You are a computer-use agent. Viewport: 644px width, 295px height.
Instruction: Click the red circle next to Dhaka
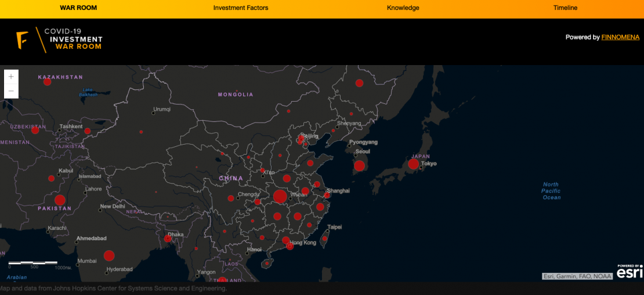168,239
